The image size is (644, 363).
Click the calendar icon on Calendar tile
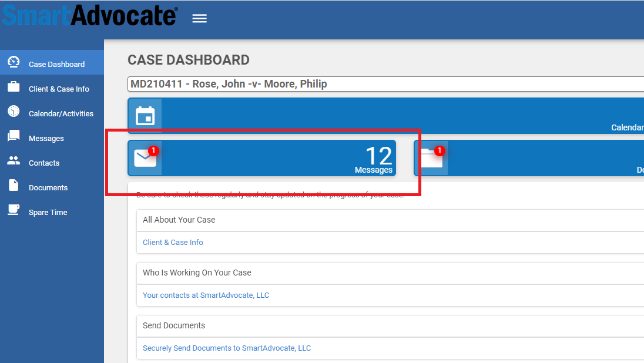145,115
